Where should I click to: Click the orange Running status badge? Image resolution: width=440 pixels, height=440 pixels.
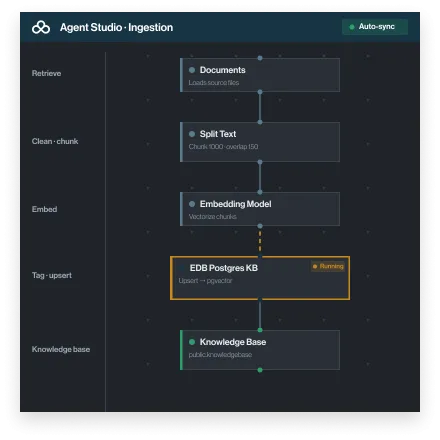[x=328, y=266]
